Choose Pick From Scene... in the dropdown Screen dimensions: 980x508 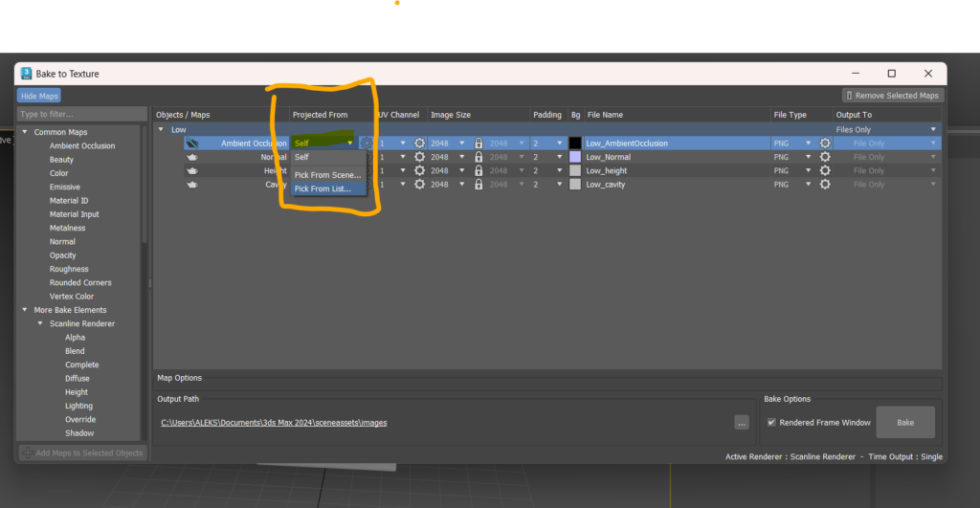point(327,175)
